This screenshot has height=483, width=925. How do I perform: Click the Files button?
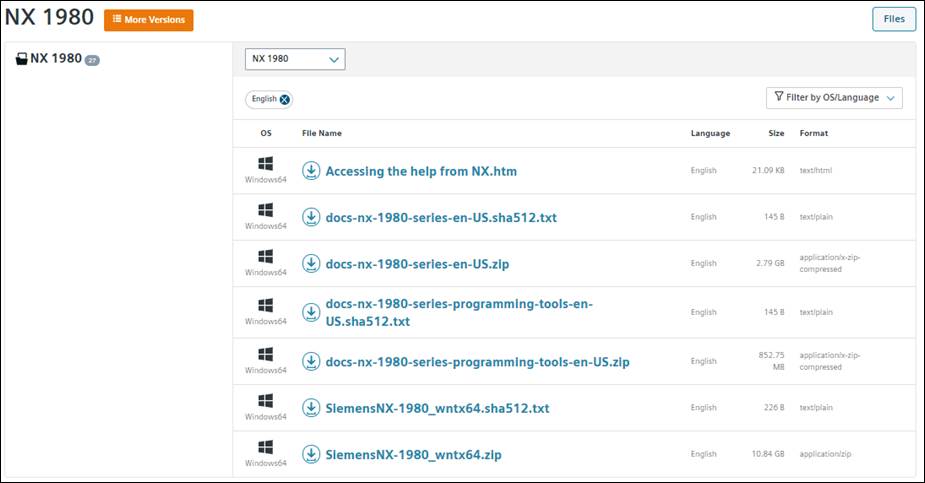coord(894,19)
